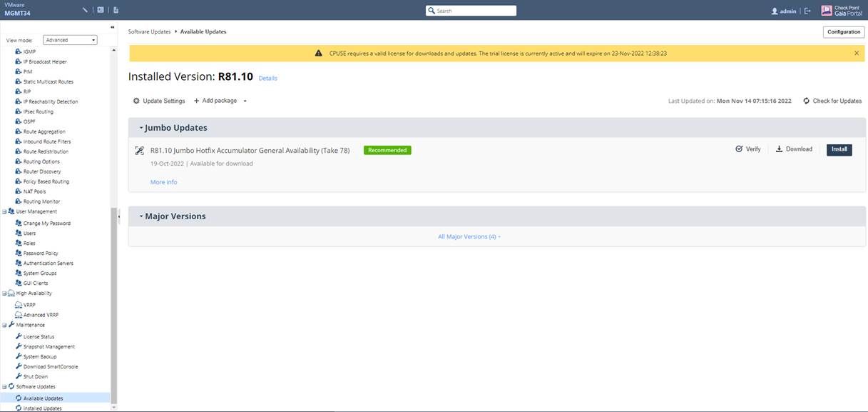Collapse the Major Versions section header
868x412 pixels.
[141, 216]
